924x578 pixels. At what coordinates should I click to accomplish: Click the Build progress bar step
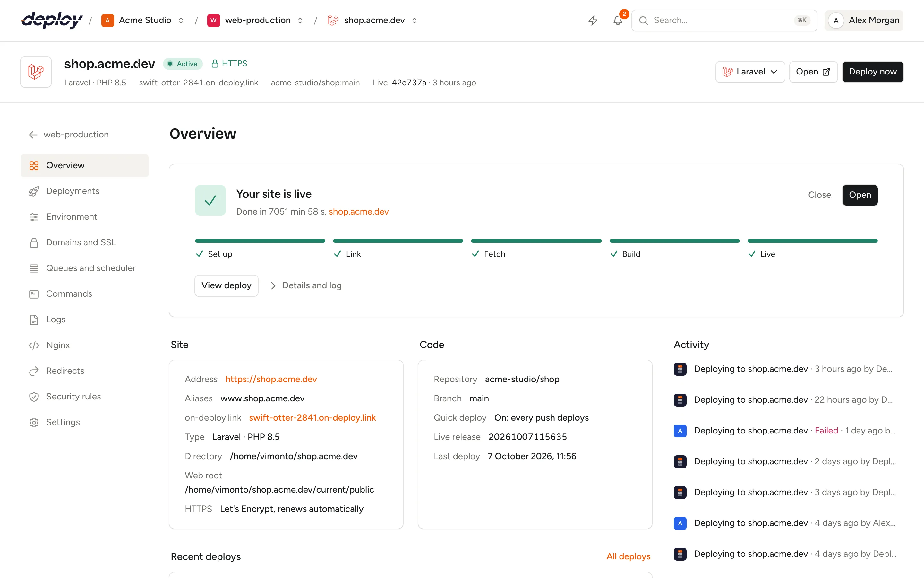(674, 249)
